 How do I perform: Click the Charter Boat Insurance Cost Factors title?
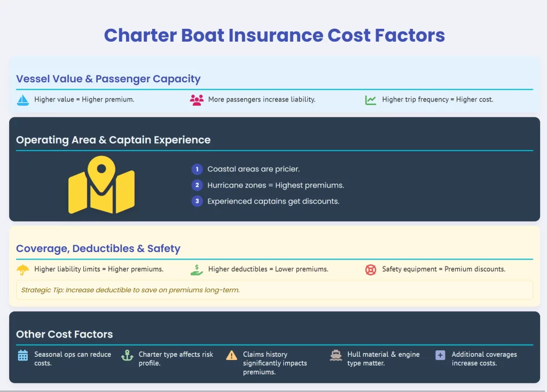pos(274,35)
